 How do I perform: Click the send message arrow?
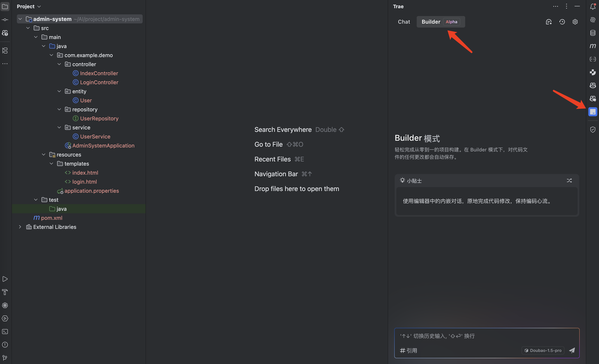click(572, 350)
